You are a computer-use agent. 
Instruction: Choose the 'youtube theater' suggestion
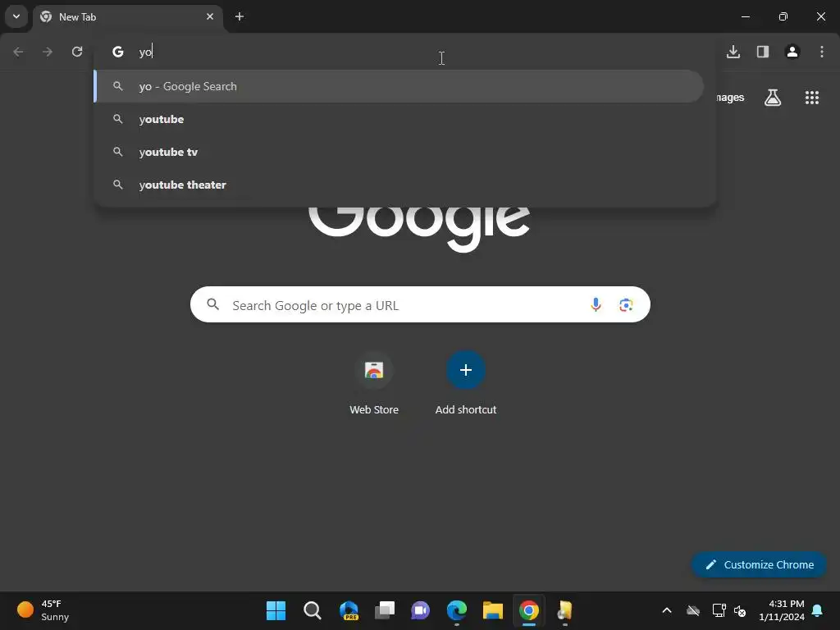tap(399, 185)
